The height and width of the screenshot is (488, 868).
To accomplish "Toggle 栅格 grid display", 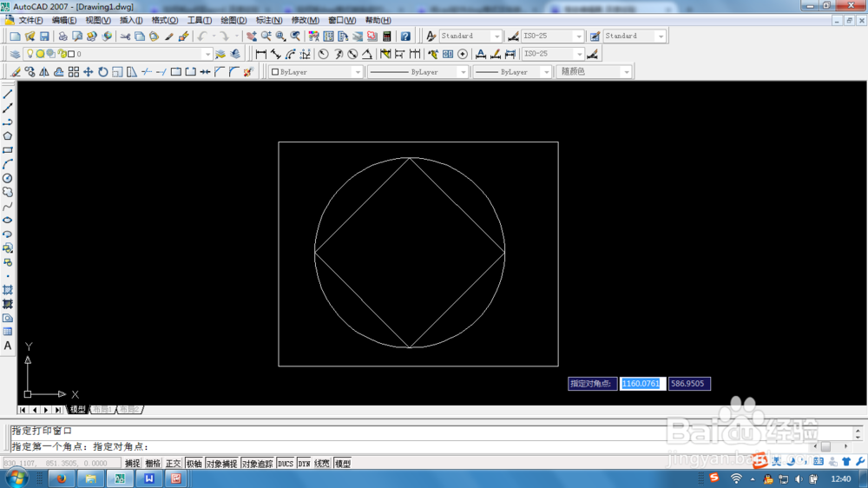I will (x=153, y=464).
